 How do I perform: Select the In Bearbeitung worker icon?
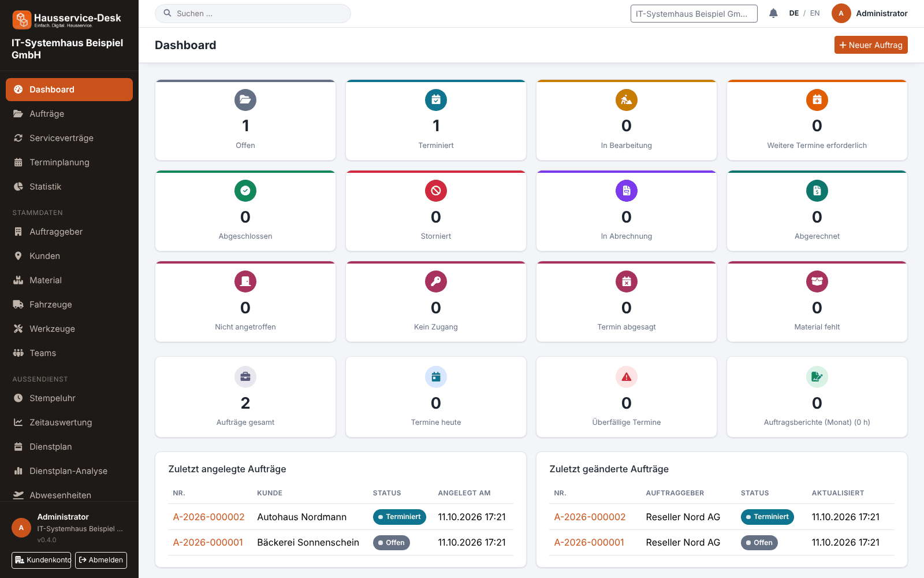627,100
